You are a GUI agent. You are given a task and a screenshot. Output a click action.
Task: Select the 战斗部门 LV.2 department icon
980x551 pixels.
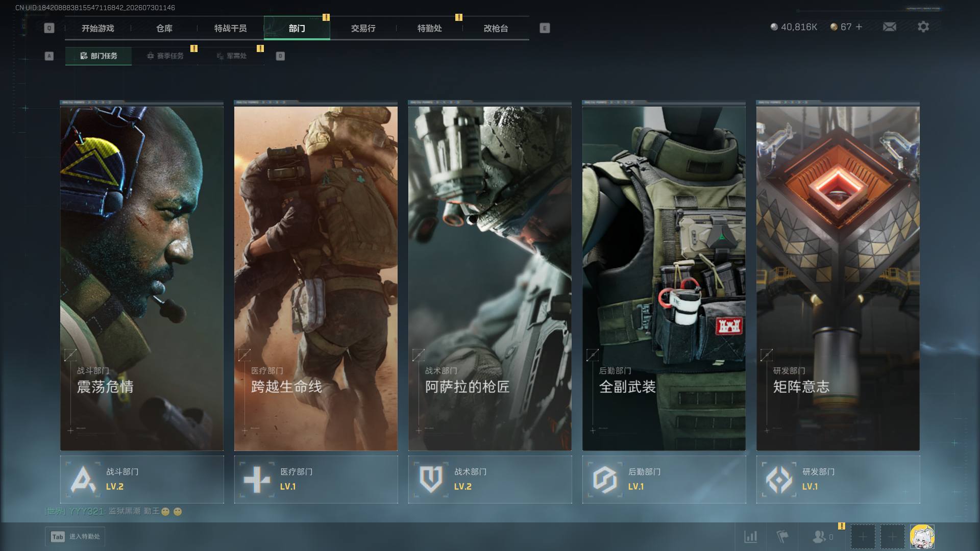pos(83,480)
